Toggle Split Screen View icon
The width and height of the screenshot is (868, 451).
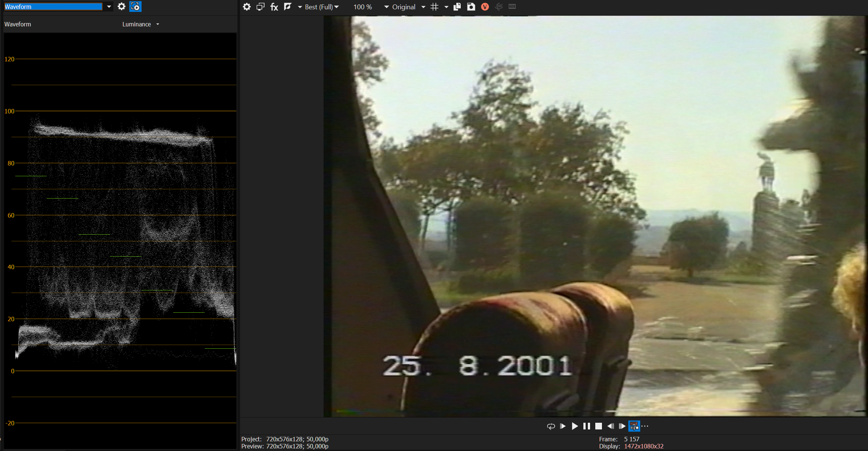[x=288, y=7]
